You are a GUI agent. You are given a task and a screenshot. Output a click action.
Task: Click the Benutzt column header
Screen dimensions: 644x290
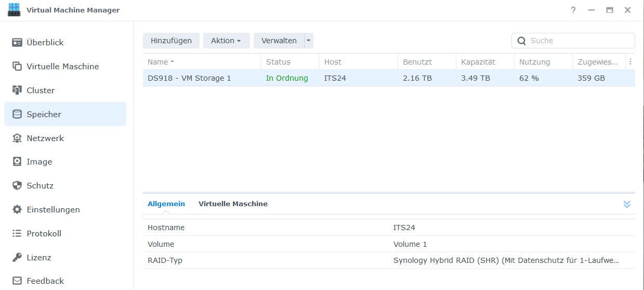pyautogui.click(x=427, y=62)
